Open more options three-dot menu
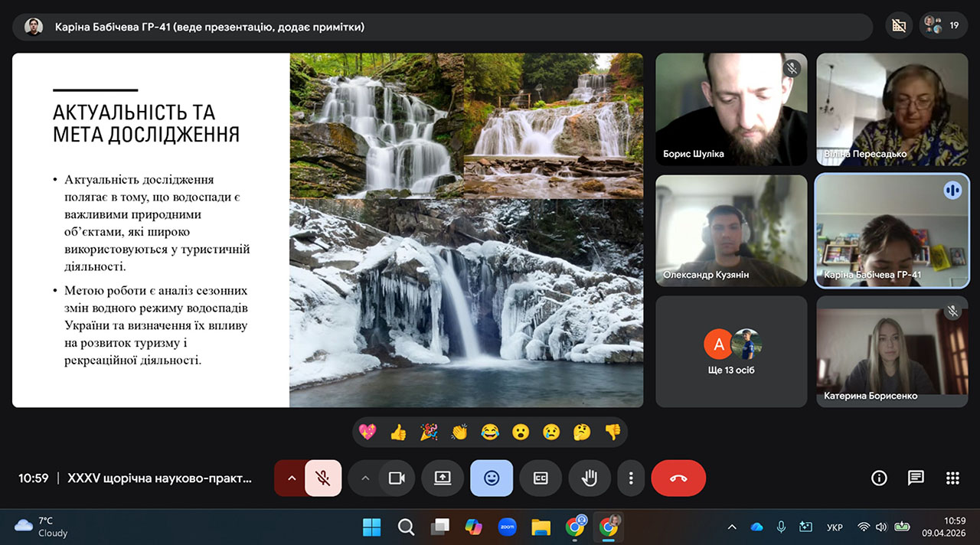Viewport: 980px width, 545px height. (631, 478)
